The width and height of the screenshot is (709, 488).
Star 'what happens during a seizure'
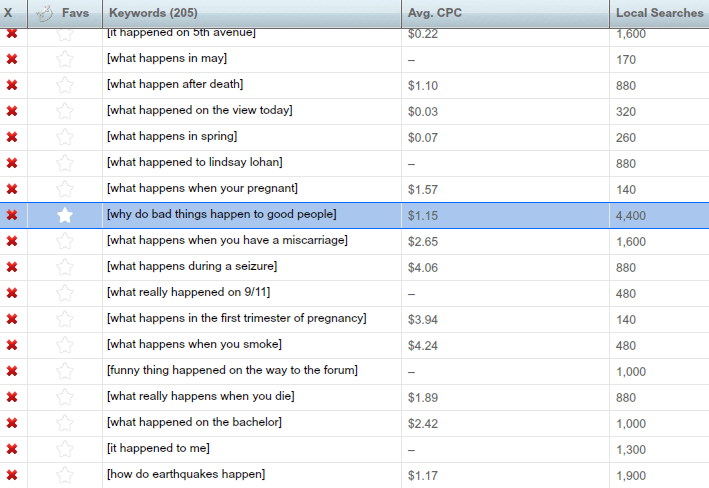(x=65, y=267)
